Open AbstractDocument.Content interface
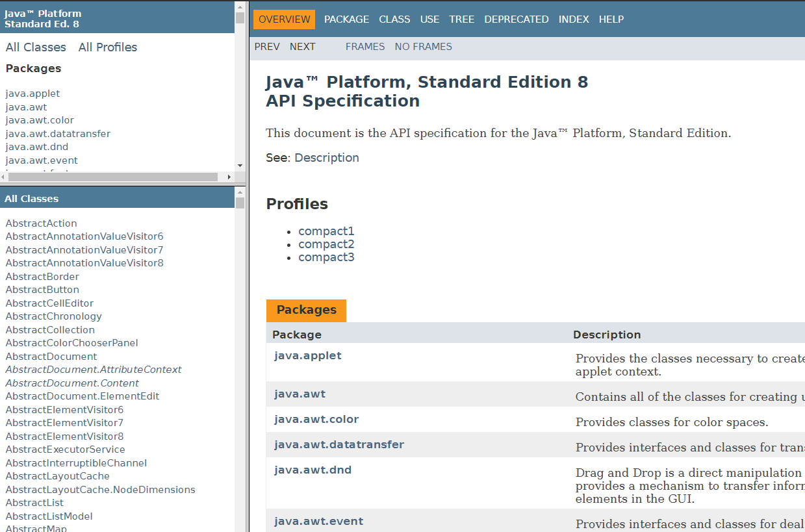The width and height of the screenshot is (805, 532). (x=72, y=383)
